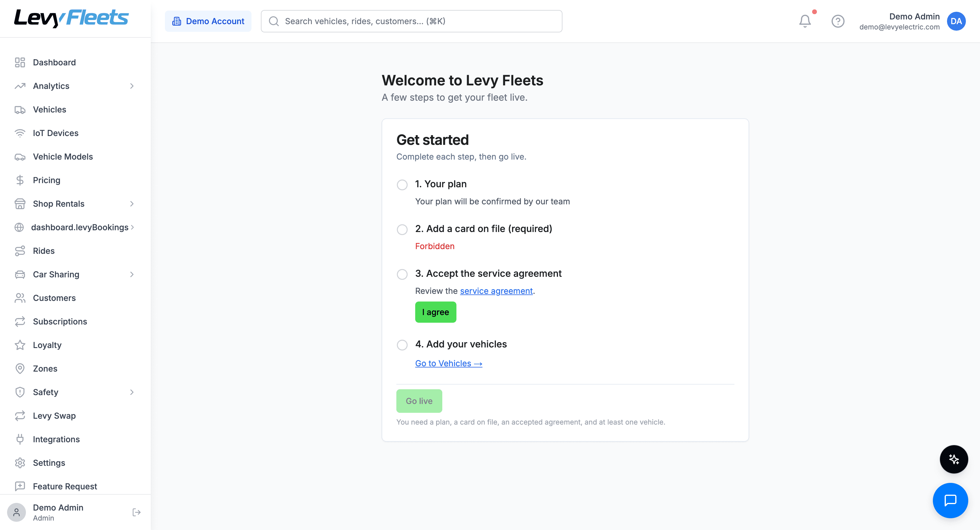
Task: Expand the Car Sharing chevron
Action: click(x=132, y=274)
